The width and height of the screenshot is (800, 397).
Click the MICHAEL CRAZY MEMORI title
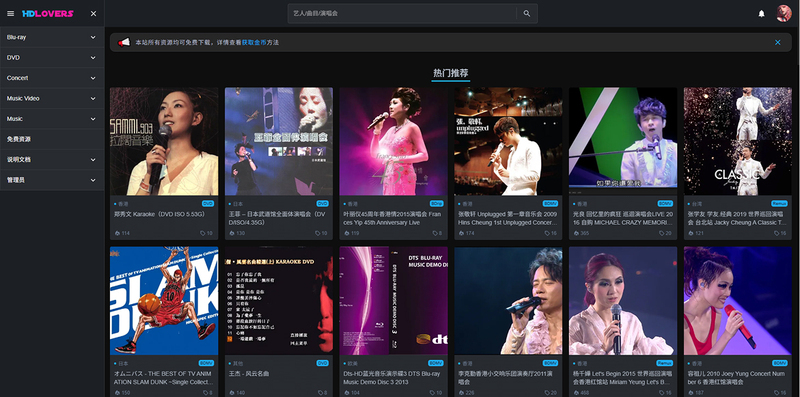click(622, 218)
